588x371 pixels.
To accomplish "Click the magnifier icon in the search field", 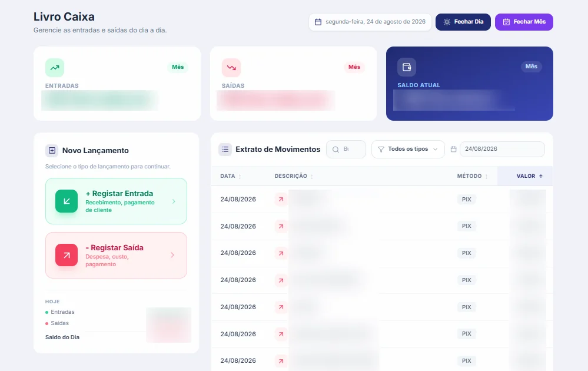I will [335, 150].
